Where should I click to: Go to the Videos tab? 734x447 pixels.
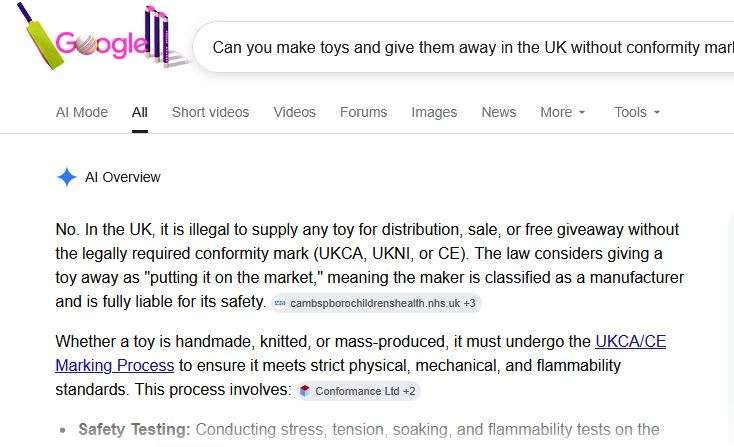point(294,112)
